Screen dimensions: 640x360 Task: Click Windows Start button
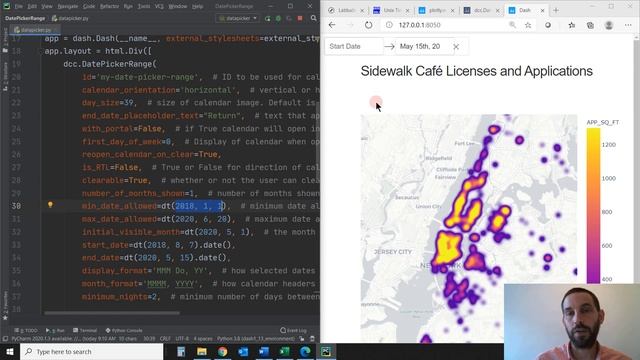(x=10, y=351)
